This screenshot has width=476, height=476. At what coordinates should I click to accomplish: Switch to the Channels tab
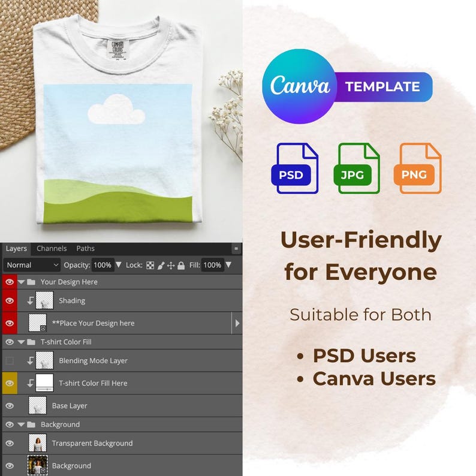tap(52, 248)
